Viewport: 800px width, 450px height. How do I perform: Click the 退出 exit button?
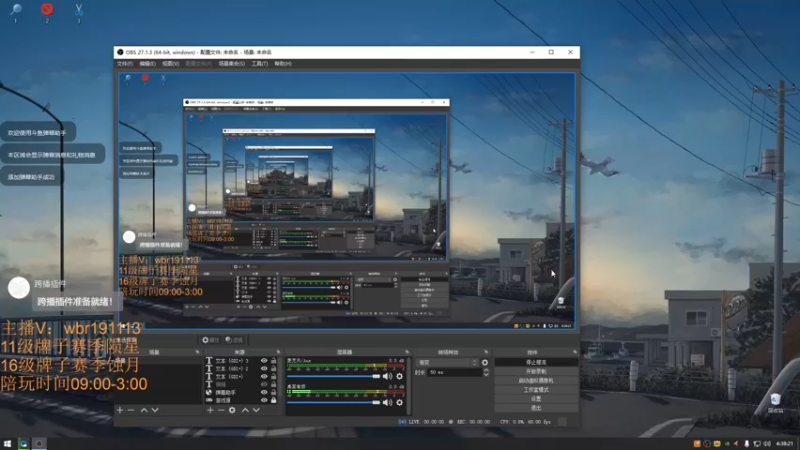point(536,408)
